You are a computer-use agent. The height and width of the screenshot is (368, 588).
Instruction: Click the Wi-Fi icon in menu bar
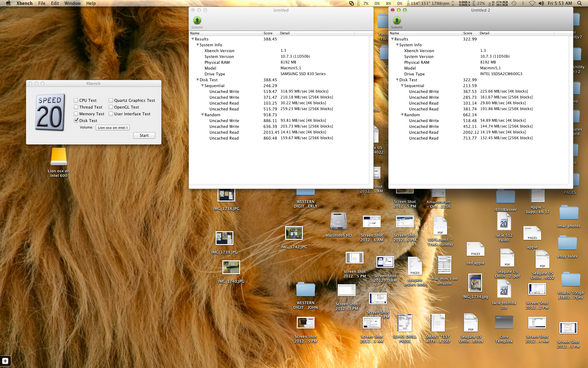click(x=532, y=3)
